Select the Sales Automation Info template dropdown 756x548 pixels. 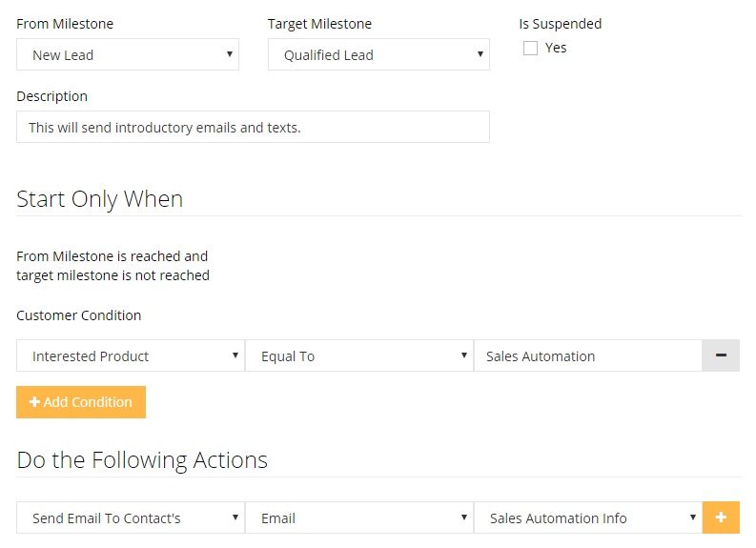click(587, 518)
